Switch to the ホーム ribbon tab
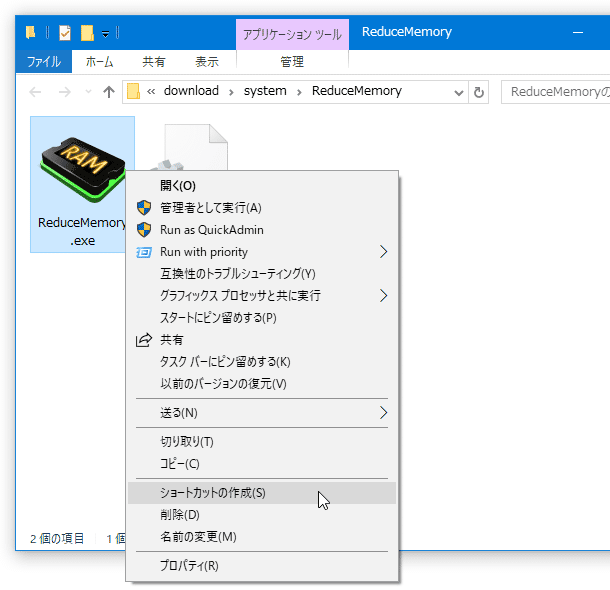Viewport: 610px width, 590px height. (x=100, y=61)
